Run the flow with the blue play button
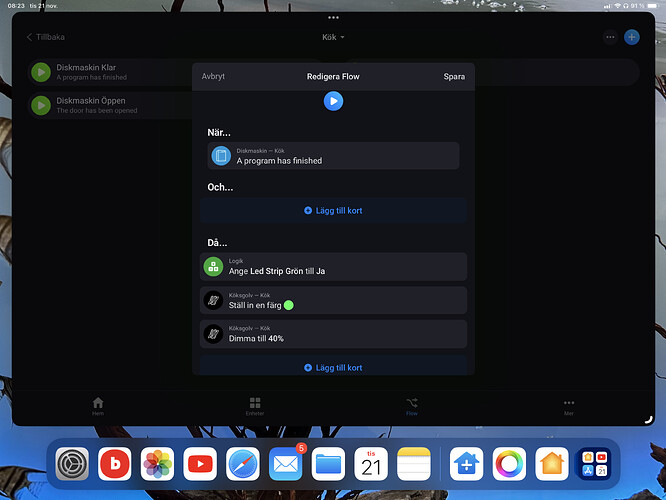Image resolution: width=666 pixels, height=500 pixels. tap(333, 101)
